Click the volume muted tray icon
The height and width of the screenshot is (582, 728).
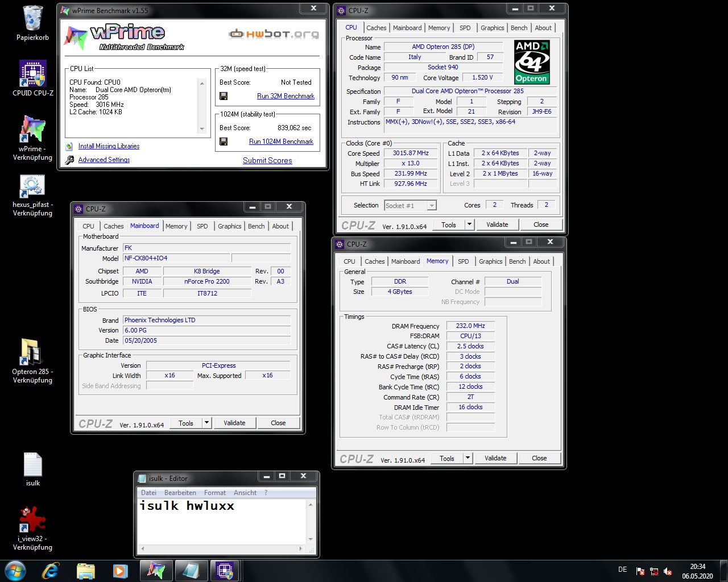[668, 571]
